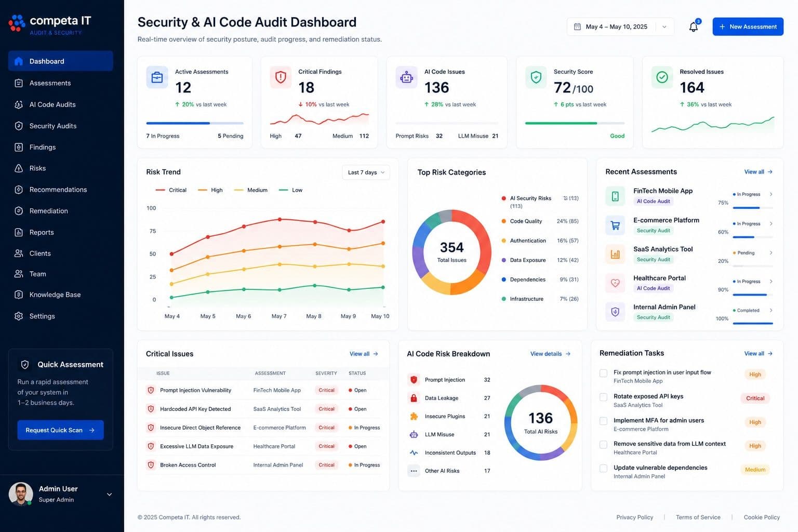Open View details for AI Code Risk Breakdown

[550, 354]
